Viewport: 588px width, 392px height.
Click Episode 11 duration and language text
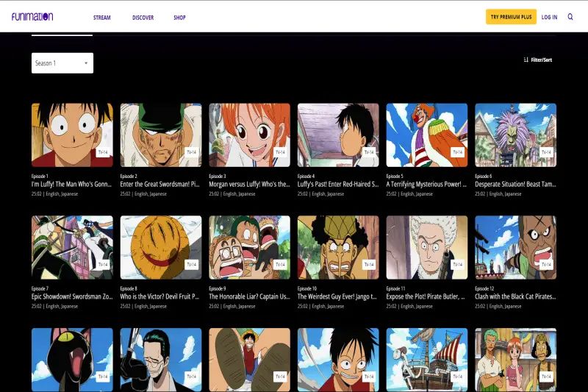[409, 306]
